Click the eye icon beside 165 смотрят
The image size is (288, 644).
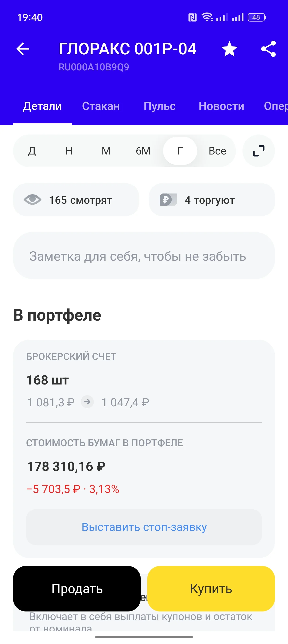click(x=33, y=200)
